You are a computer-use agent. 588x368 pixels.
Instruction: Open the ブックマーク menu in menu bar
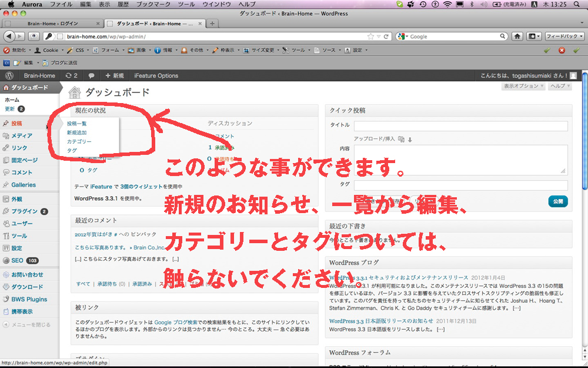point(153,4)
